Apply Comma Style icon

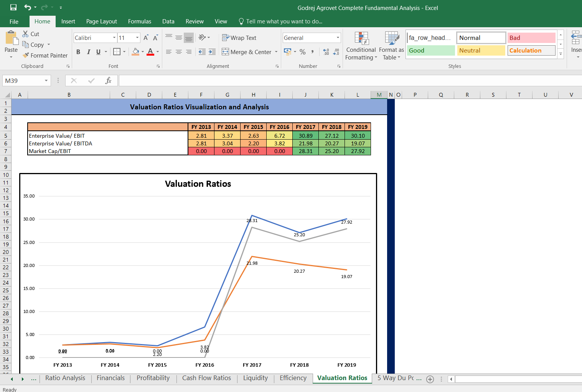click(x=313, y=52)
